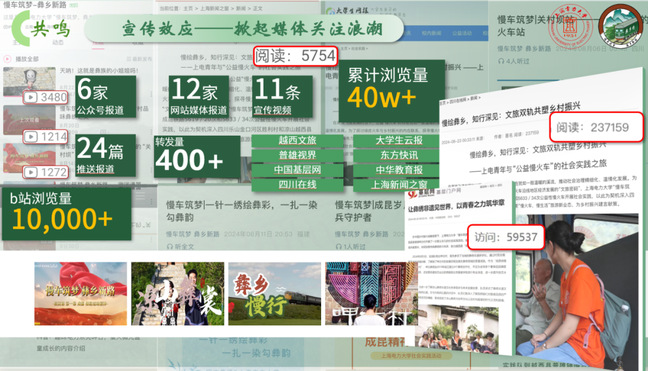Screen dimensions: 648x371
Task: Click the 累计浏览量 40w+ panel
Action: (391, 92)
